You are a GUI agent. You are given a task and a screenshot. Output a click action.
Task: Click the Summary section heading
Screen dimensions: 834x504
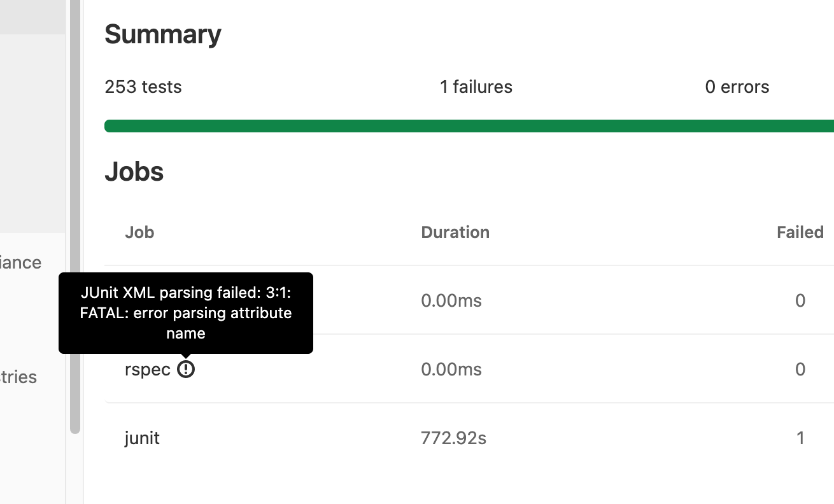coord(162,34)
